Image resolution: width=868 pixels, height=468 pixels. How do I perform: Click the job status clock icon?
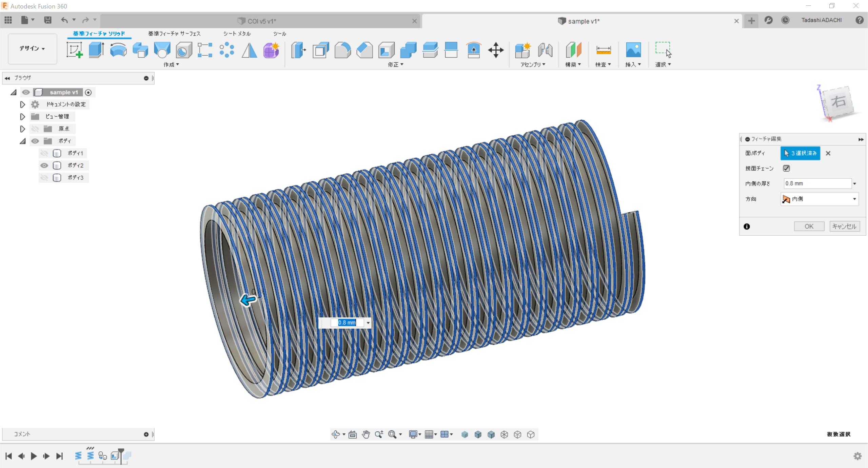(x=785, y=20)
